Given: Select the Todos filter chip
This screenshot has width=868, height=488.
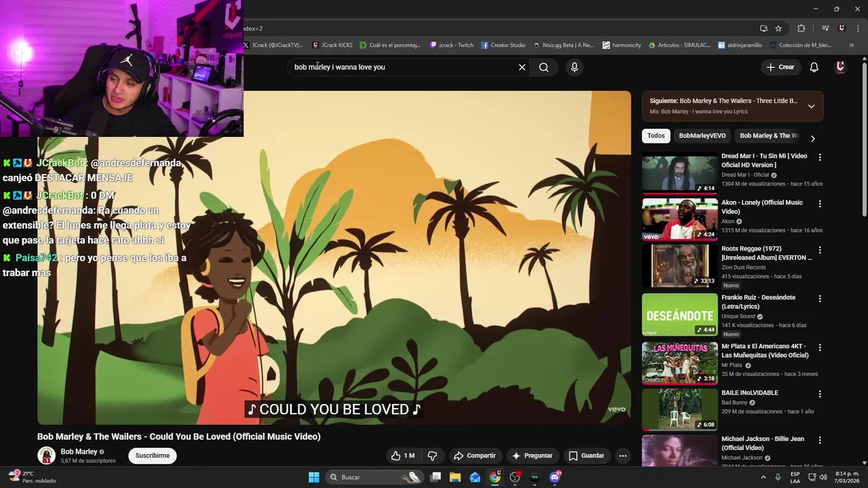Looking at the screenshot, I should tap(656, 136).
